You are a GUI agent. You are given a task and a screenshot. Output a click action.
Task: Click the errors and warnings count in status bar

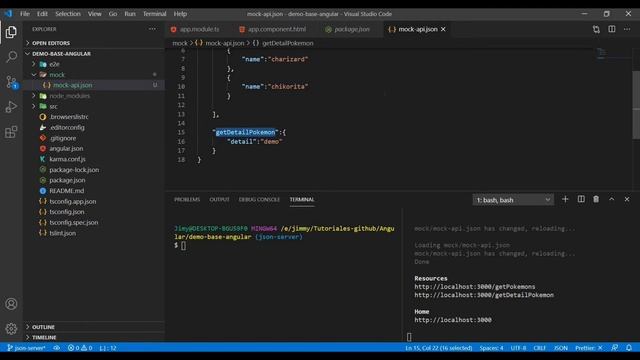coord(80,348)
